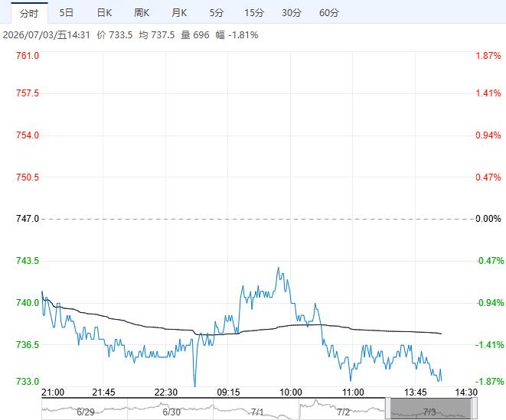Open the 月K monthly chart tab
This screenshot has height=420, width=506.
coord(179,13)
